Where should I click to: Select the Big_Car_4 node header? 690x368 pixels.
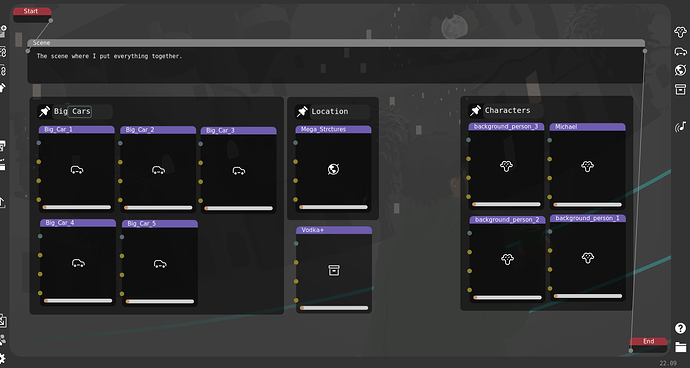(x=78, y=223)
